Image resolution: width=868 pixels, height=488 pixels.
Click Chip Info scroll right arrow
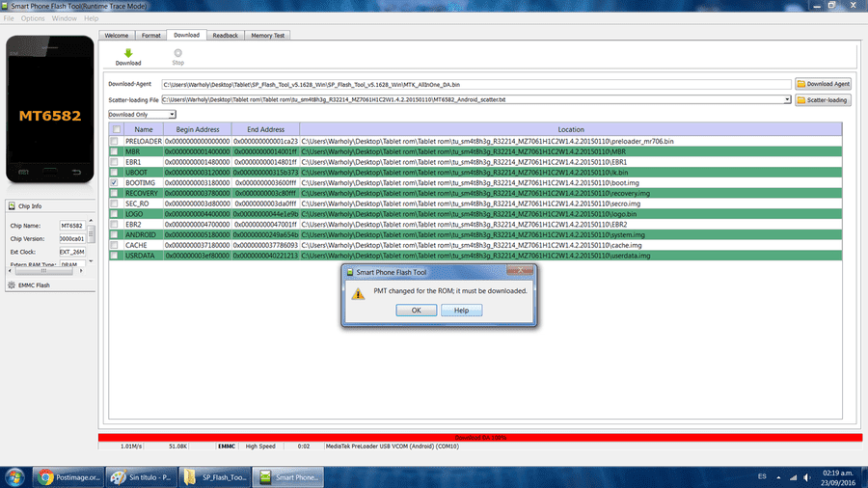pos(81,271)
